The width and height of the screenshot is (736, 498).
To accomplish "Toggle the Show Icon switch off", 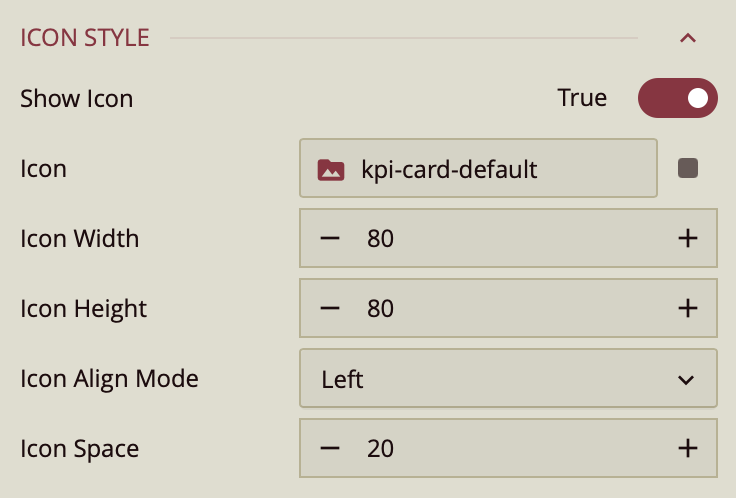I will pos(677,98).
